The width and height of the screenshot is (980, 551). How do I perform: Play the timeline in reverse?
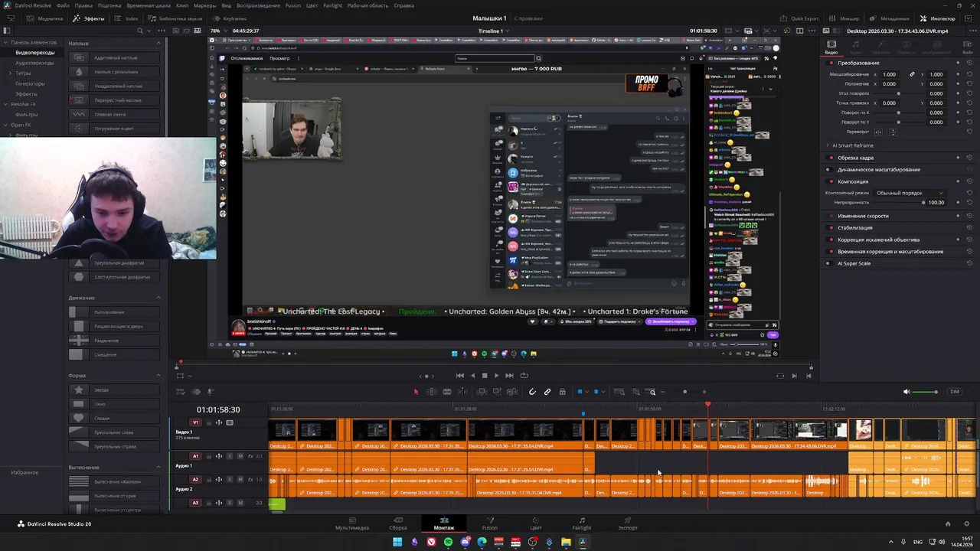(x=472, y=376)
